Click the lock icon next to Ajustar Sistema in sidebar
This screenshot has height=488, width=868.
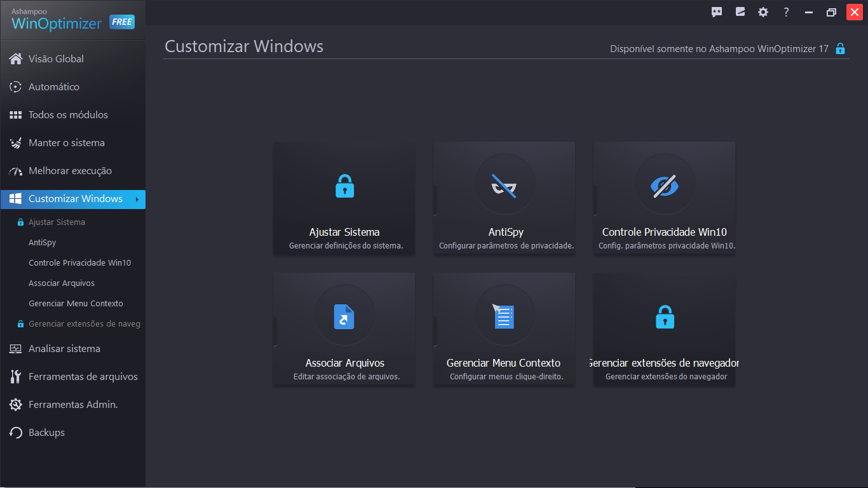[x=20, y=222]
